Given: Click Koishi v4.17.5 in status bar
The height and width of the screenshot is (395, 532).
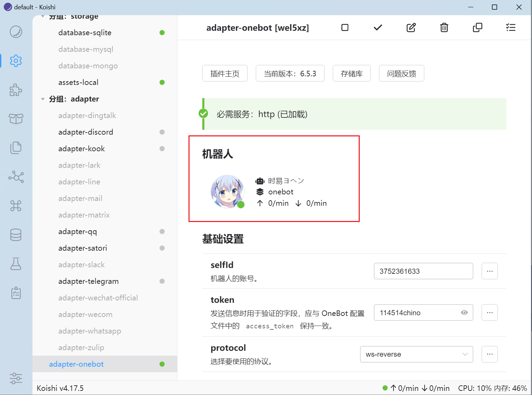Looking at the screenshot, I should 60,388.
